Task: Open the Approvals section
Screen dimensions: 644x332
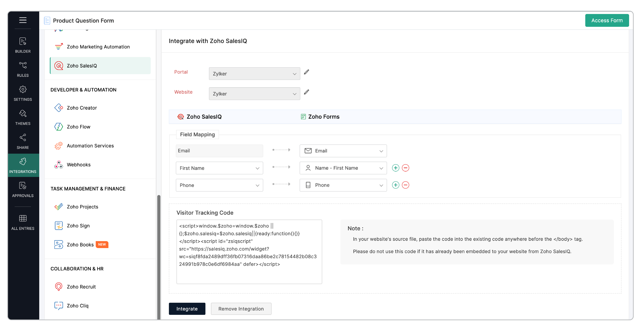Action: 23,190
